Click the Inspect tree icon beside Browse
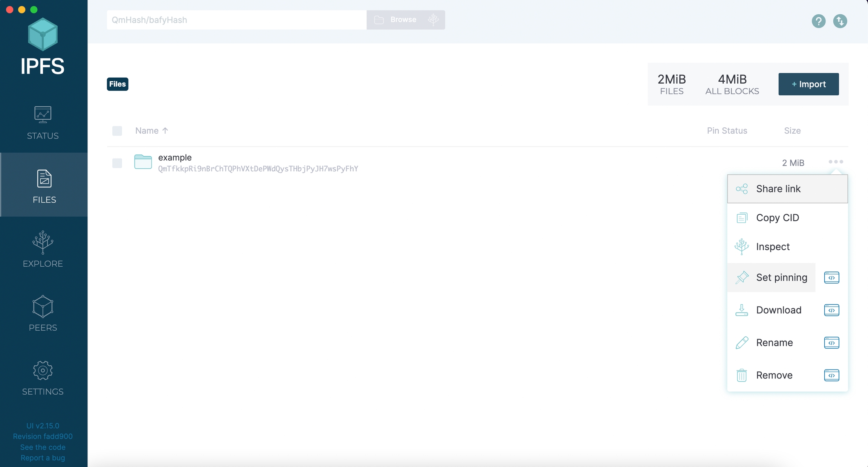This screenshot has width=868, height=467. click(433, 20)
